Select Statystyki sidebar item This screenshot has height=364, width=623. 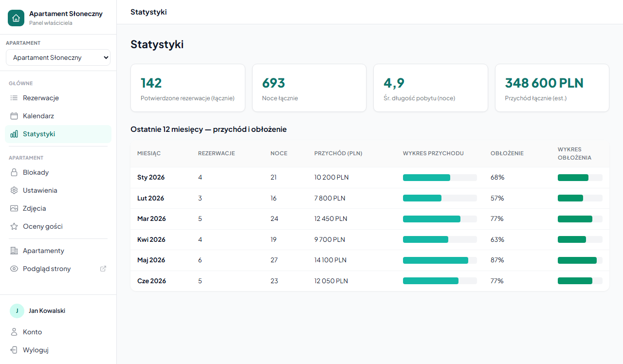tap(58, 134)
